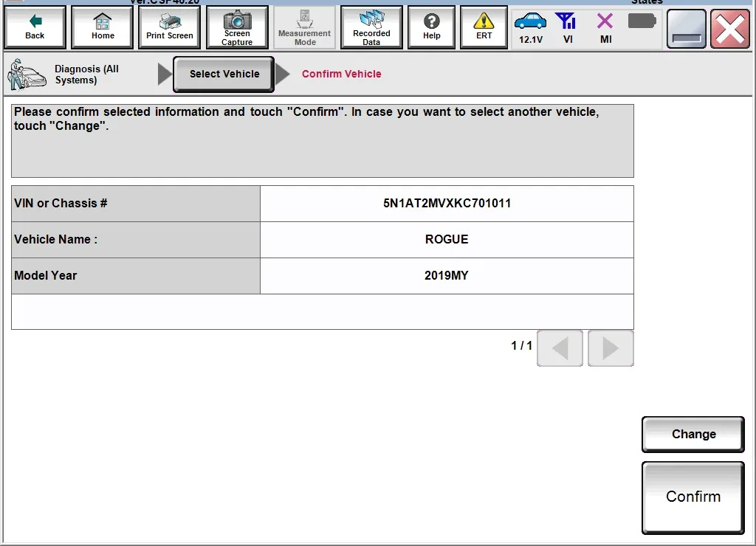Click the 12.1V vehicle battery indicator

tap(530, 28)
